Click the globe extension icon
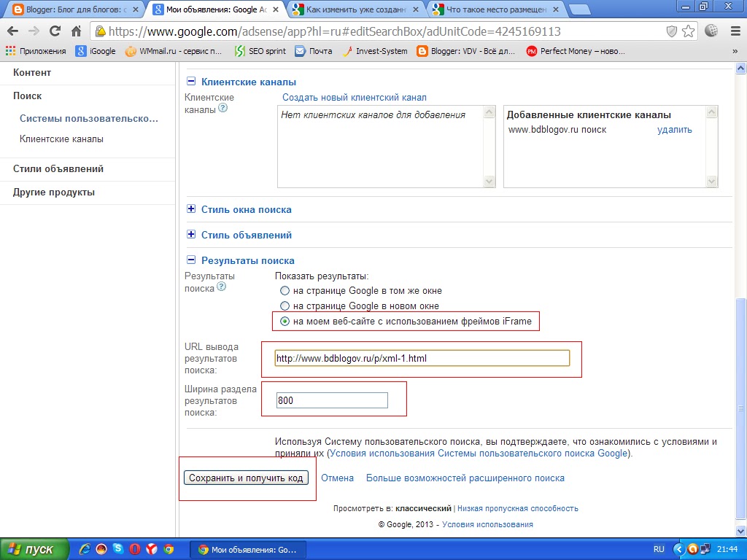 711,31
